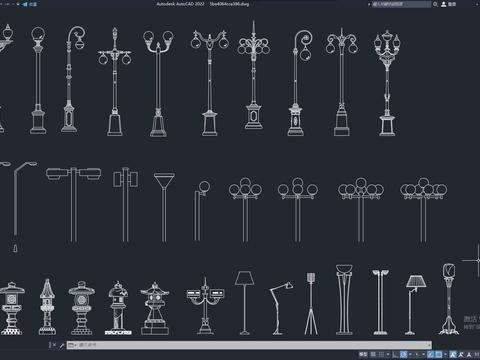Toggle polar tracking in the status bar
This screenshot has width=480, height=360.
point(403,354)
